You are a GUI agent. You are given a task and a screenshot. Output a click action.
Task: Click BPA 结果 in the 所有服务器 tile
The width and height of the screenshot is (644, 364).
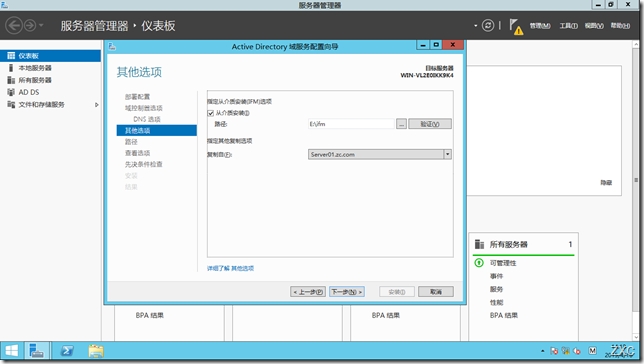(504, 316)
